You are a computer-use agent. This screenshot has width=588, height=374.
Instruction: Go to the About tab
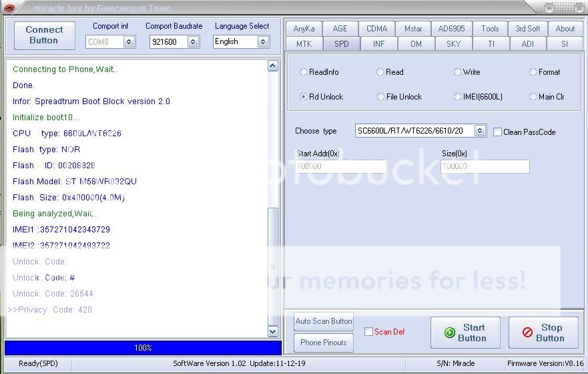(565, 29)
